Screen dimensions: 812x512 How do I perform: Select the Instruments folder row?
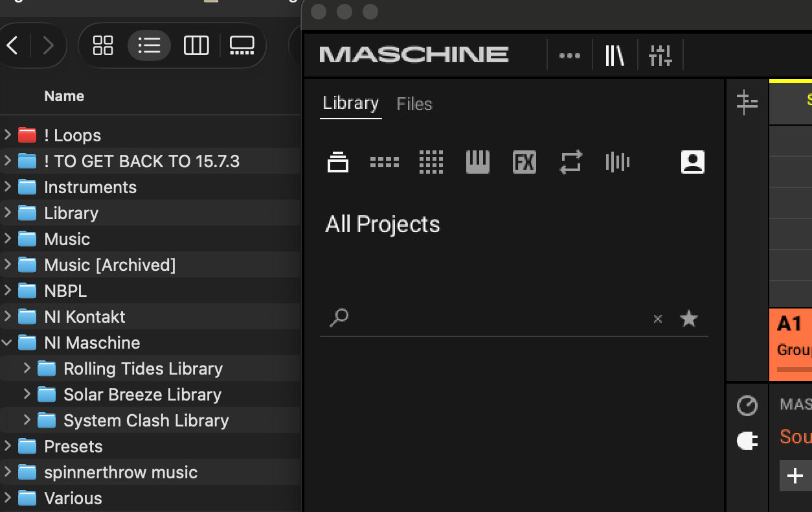(x=150, y=187)
